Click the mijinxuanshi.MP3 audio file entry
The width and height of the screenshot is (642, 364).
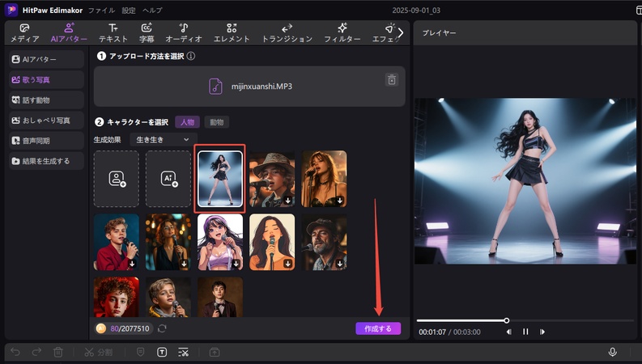point(250,87)
